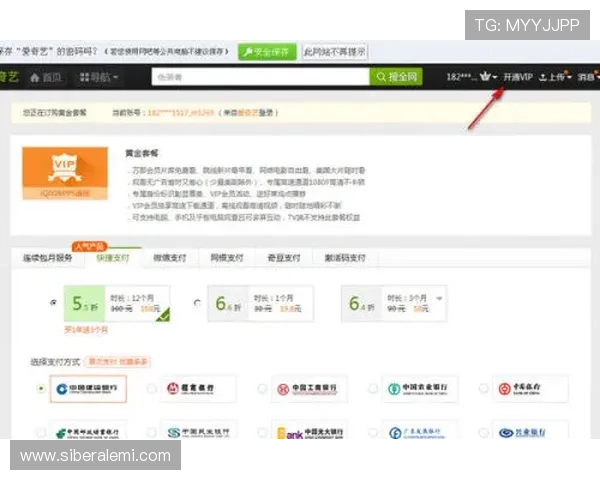Select the 中国银行 radio button

point(483,389)
